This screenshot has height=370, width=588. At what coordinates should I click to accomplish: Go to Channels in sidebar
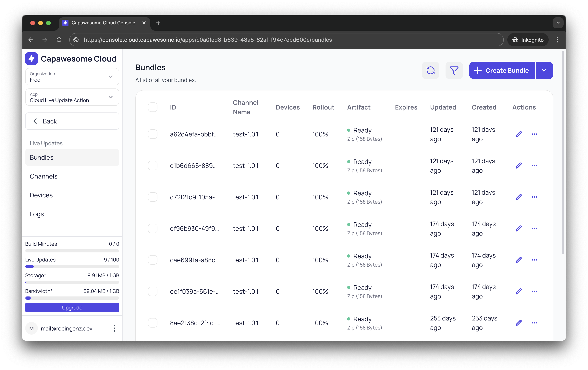click(x=44, y=176)
